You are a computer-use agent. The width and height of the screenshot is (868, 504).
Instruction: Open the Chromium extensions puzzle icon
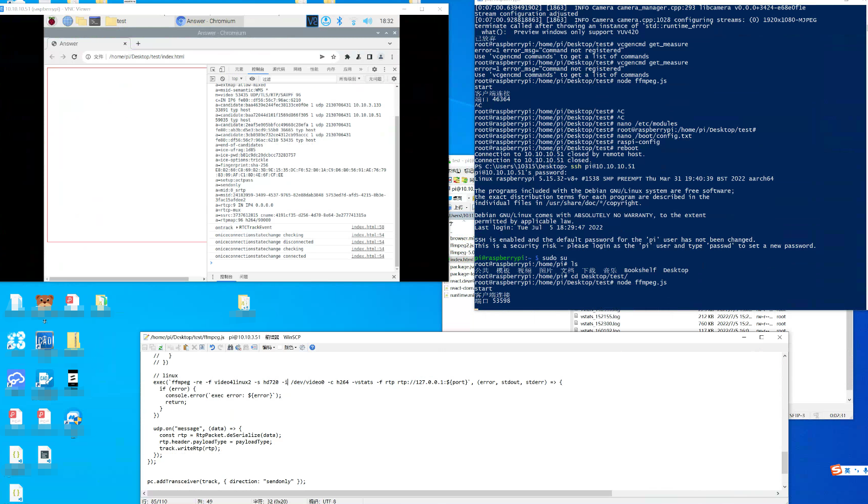pos(347,57)
